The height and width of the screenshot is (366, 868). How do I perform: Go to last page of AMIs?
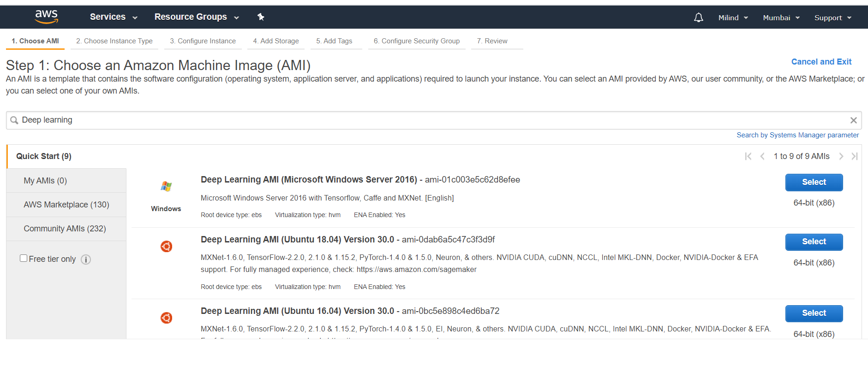855,156
